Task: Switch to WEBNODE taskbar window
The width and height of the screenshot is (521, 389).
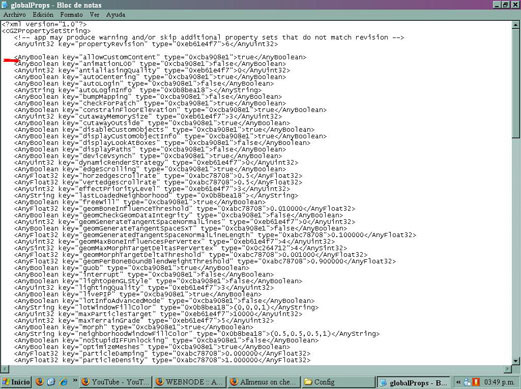Action: (189, 382)
